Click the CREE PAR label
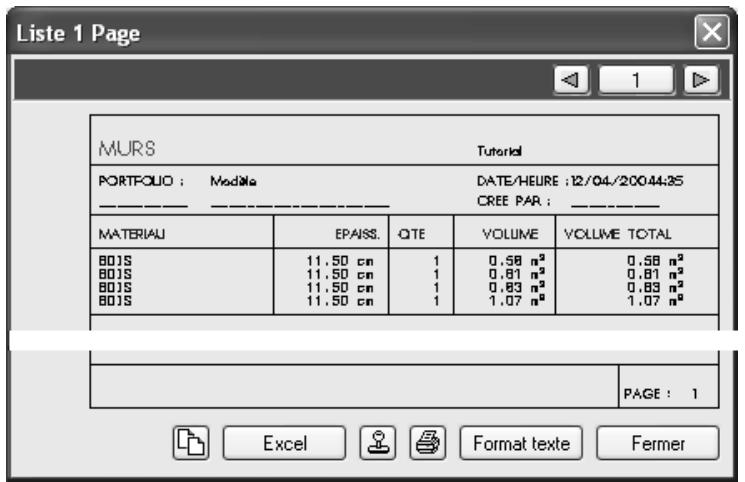The image size is (745, 482). [x=514, y=201]
